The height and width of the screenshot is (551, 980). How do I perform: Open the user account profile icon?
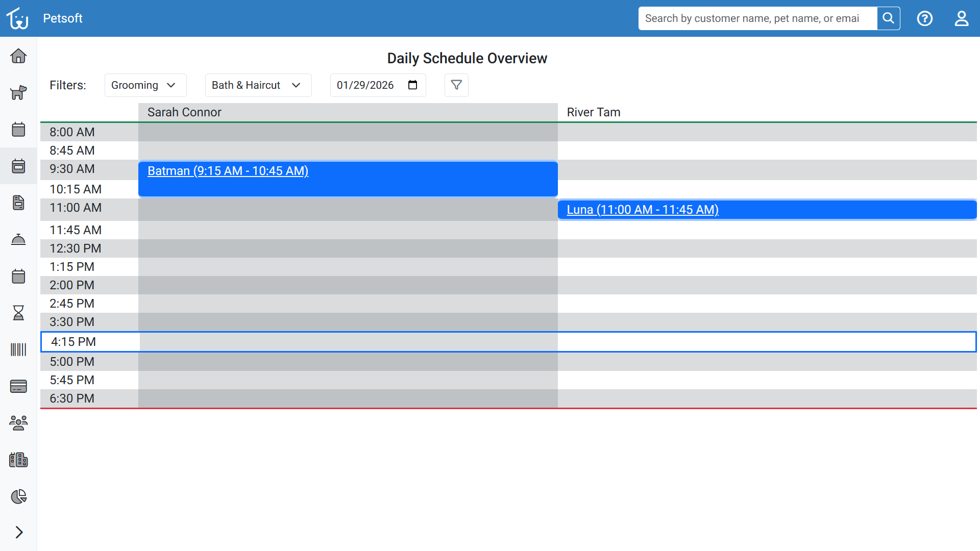[x=961, y=18]
